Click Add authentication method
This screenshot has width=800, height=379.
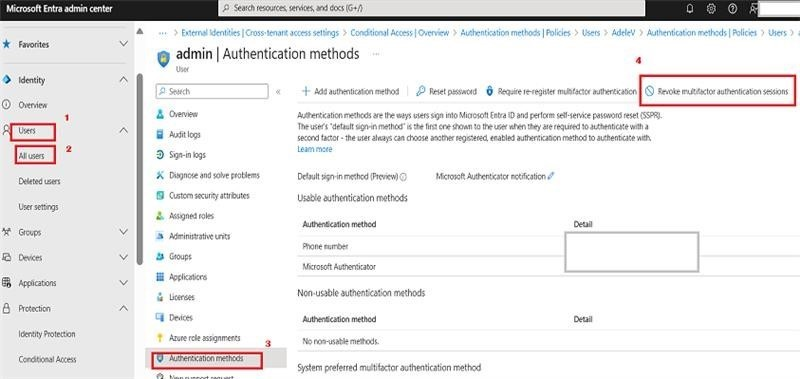[351, 92]
